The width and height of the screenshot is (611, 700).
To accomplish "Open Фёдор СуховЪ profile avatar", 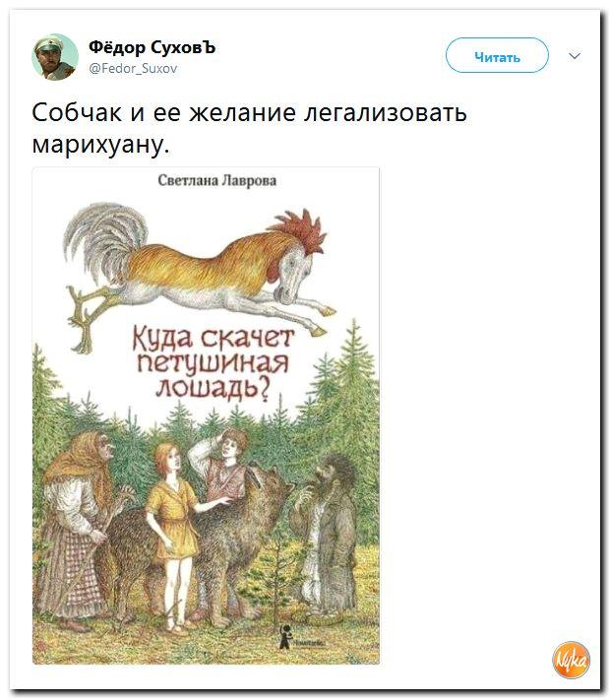I will pyautogui.click(x=55, y=57).
